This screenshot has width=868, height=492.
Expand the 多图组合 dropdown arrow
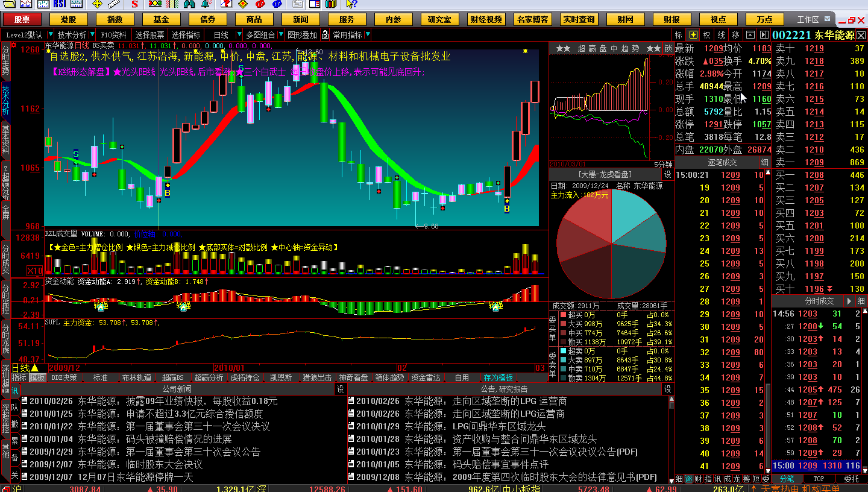click(280, 35)
